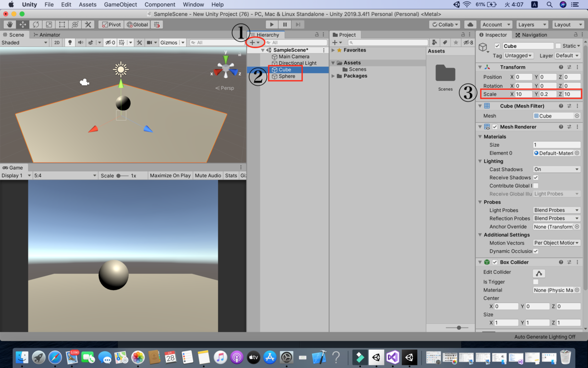Open the cloud Services icon
This screenshot has height=368, width=588.
click(x=470, y=25)
